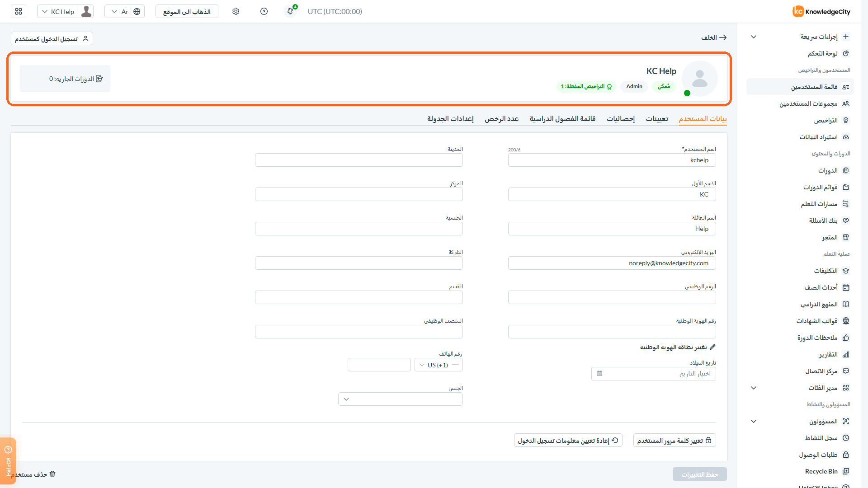Click the KnowledgeCity logo
The image size is (868, 488).
point(821,11)
